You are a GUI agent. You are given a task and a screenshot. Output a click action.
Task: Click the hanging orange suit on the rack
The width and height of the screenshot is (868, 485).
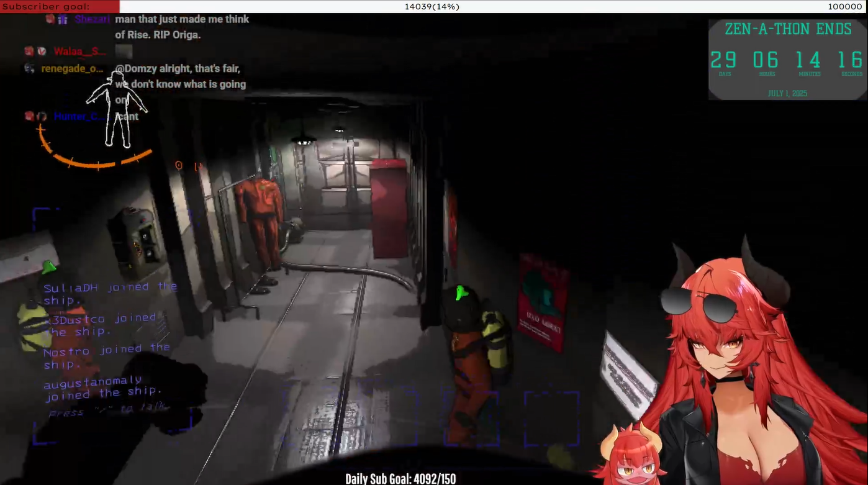261,224
